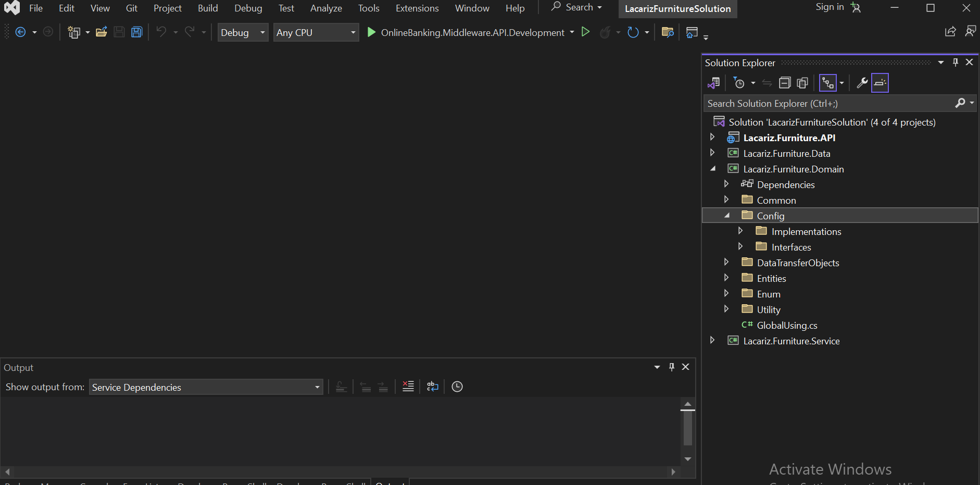Toggle timestamps with clock icon in Output
Image resolution: width=980 pixels, height=485 pixels.
pos(457,387)
